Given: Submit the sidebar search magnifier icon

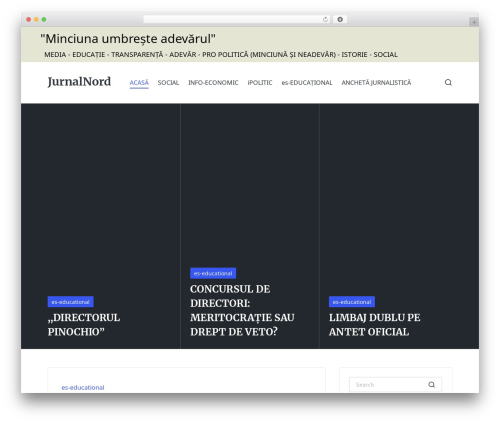Looking at the screenshot, I should (431, 385).
